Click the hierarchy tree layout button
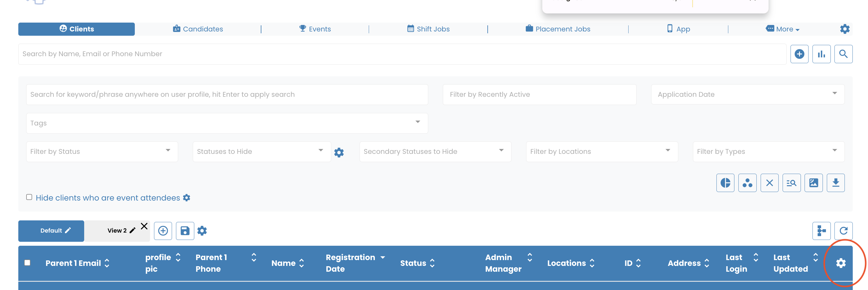This screenshot has height=290, width=868. [821, 231]
